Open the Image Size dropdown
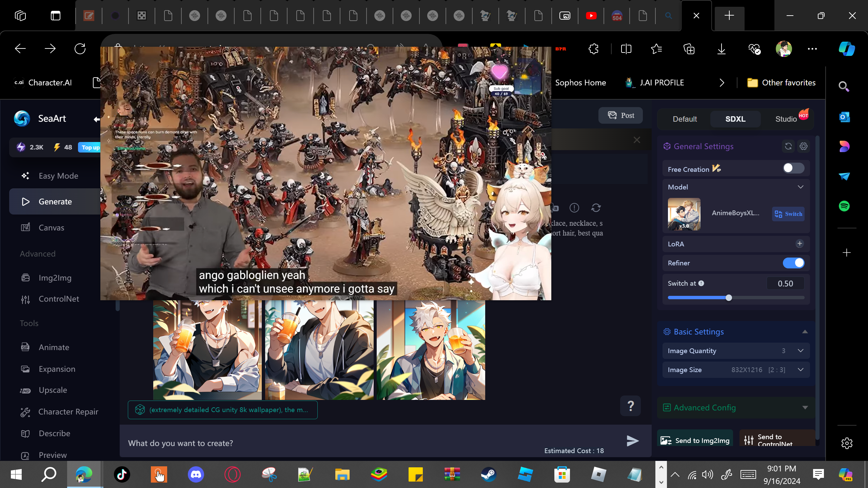This screenshot has height=488, width=868. tap(736, 370)
